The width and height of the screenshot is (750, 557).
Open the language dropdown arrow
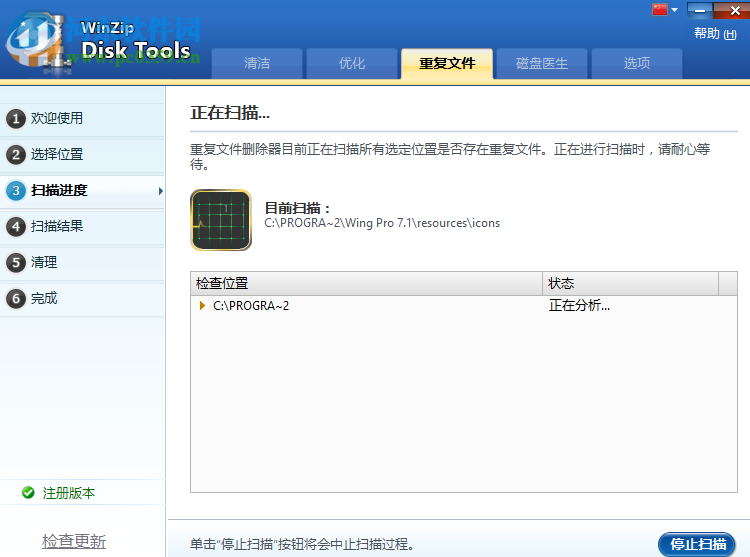click(x=674, y=10)
